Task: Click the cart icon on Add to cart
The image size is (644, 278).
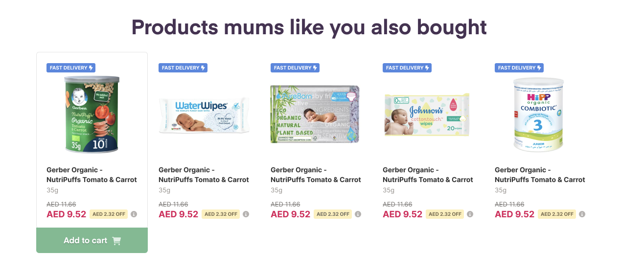Action: pos(116,240)
